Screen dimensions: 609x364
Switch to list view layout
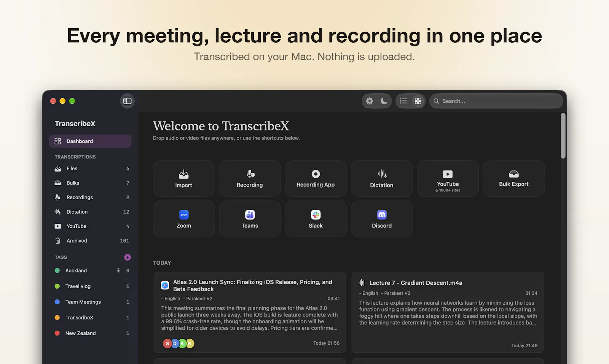click(x=403, y=101)
